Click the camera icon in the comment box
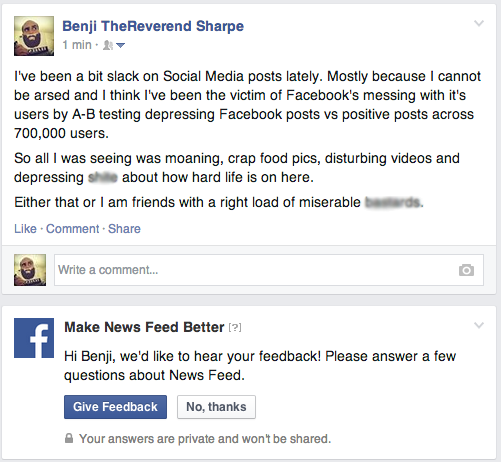Screen dimensions: 501x462 466,270
